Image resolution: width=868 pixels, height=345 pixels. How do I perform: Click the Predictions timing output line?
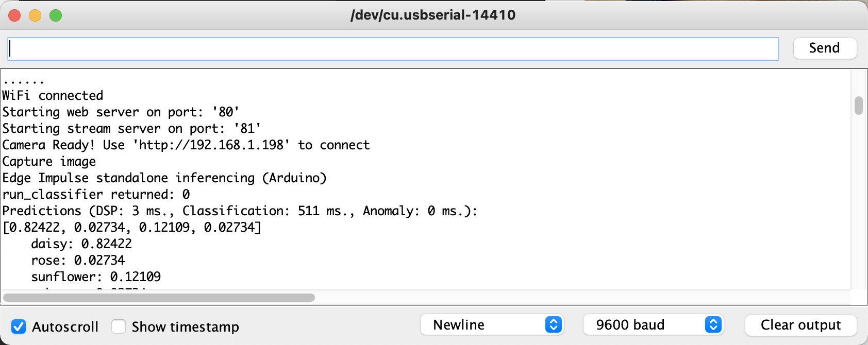coord(240,211)
